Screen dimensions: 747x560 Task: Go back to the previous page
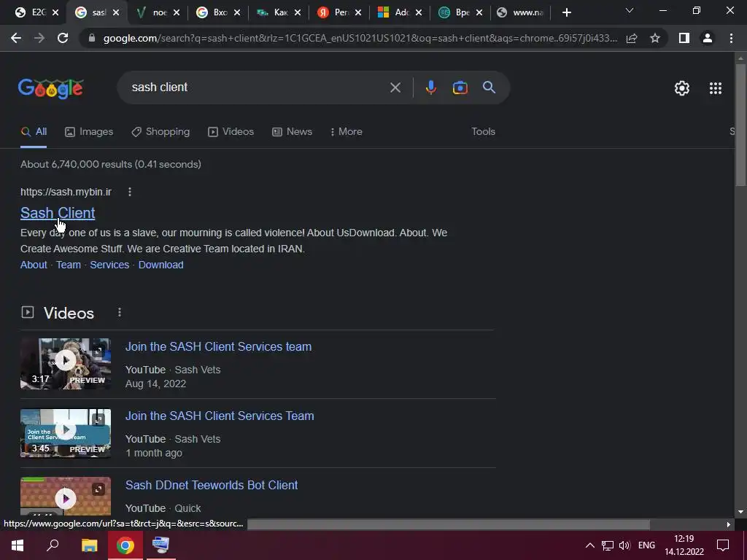(x=16, y=38)
